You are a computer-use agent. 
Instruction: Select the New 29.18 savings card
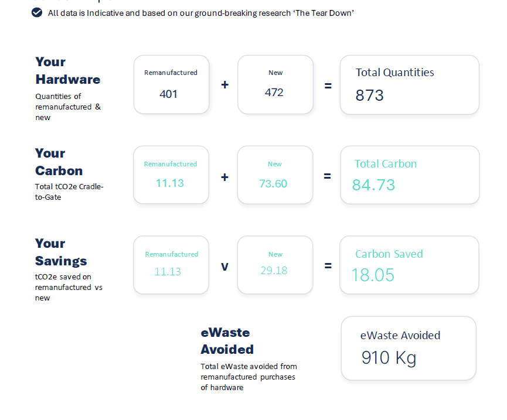tap(275, 265)
